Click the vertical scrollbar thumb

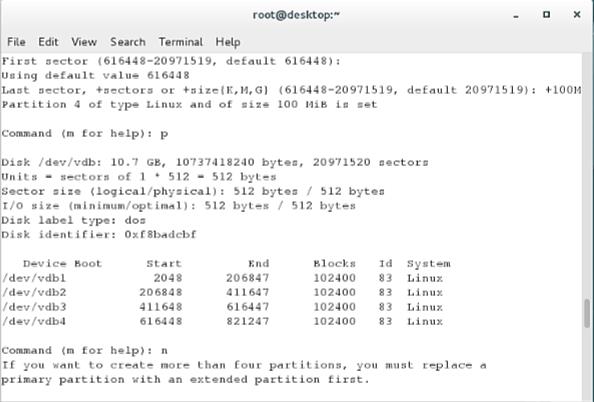pos(587,313)
